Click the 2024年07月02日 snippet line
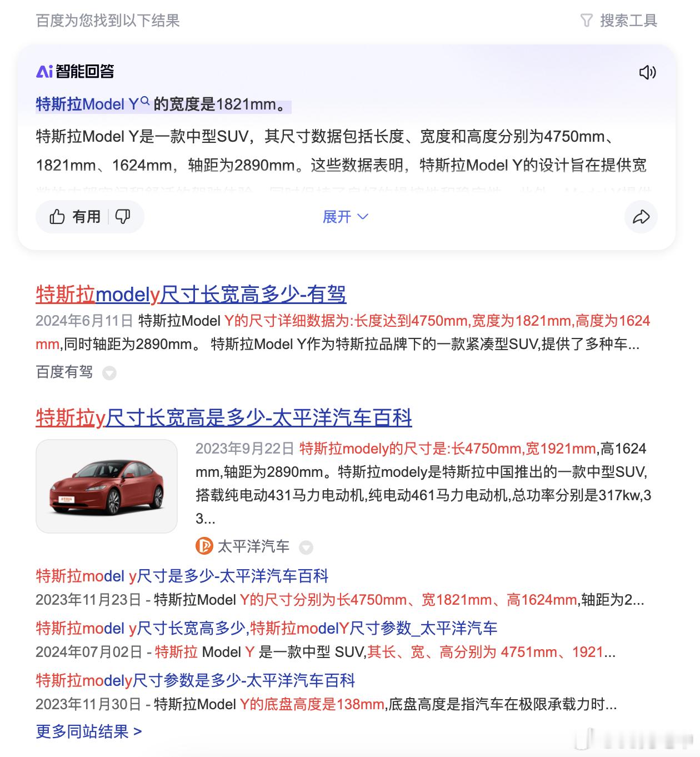 [x=326, y=652]
